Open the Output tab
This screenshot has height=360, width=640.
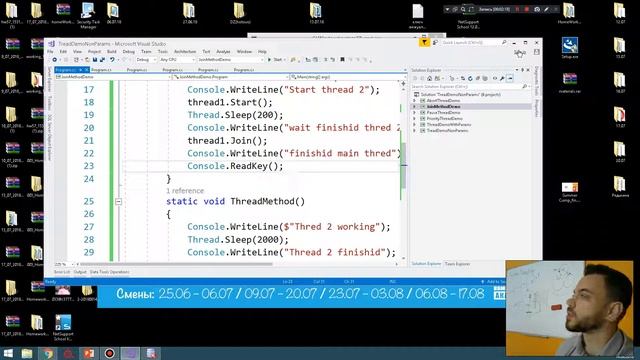click(x=80, y=272)
